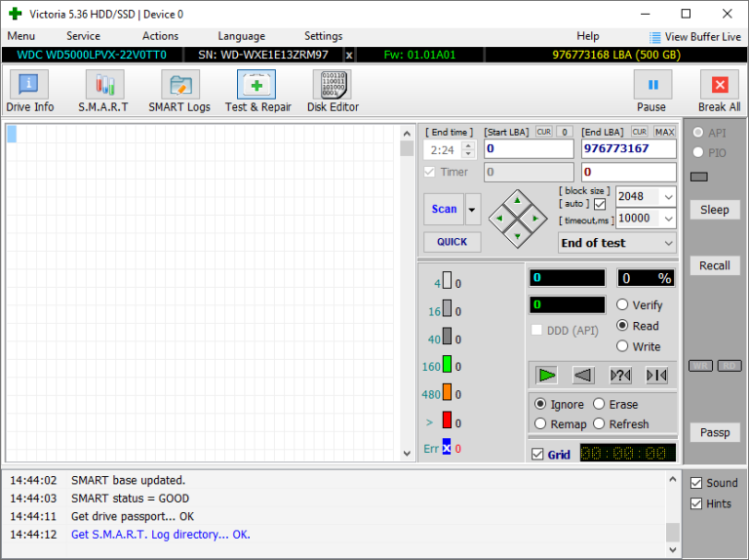
Task: Open the Disk Editor tool
Action: 333,92
